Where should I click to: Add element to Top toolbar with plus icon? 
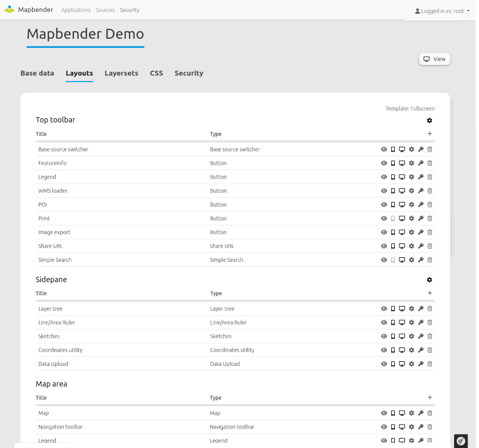[430, 134]
